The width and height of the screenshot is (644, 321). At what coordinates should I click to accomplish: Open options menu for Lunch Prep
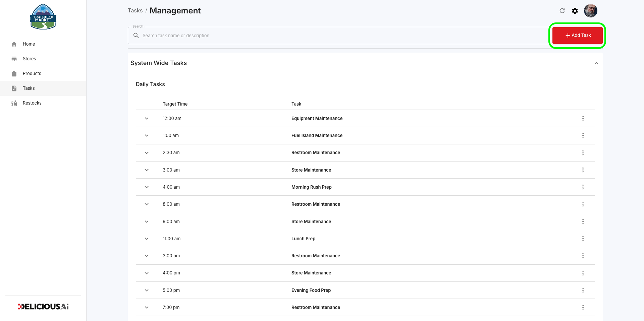coord(583,239)
